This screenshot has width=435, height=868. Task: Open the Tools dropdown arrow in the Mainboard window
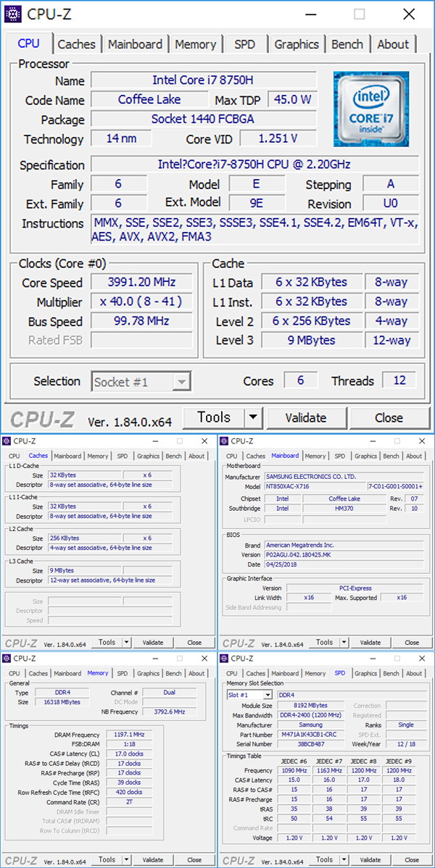[344, 643]
